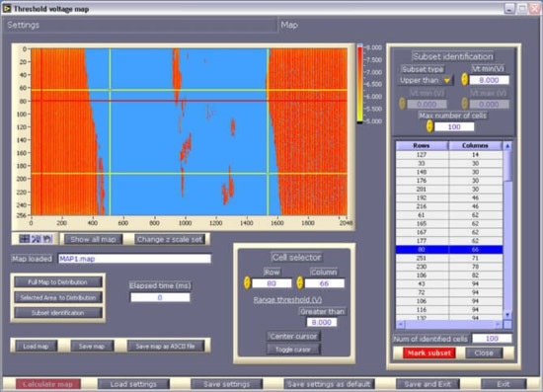This screenshot has width=543, height=392.
Task: Open the Subset type dropdown arrow
Action: (x=447, y=80)
